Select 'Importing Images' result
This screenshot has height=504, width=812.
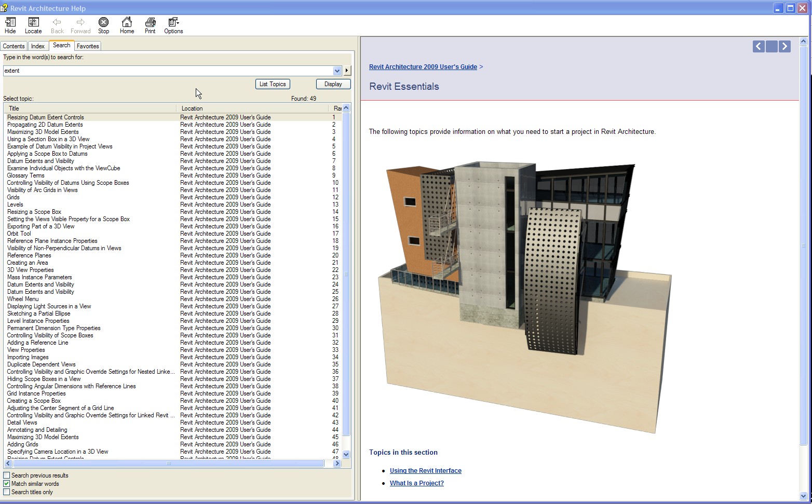tap(173, 357)
